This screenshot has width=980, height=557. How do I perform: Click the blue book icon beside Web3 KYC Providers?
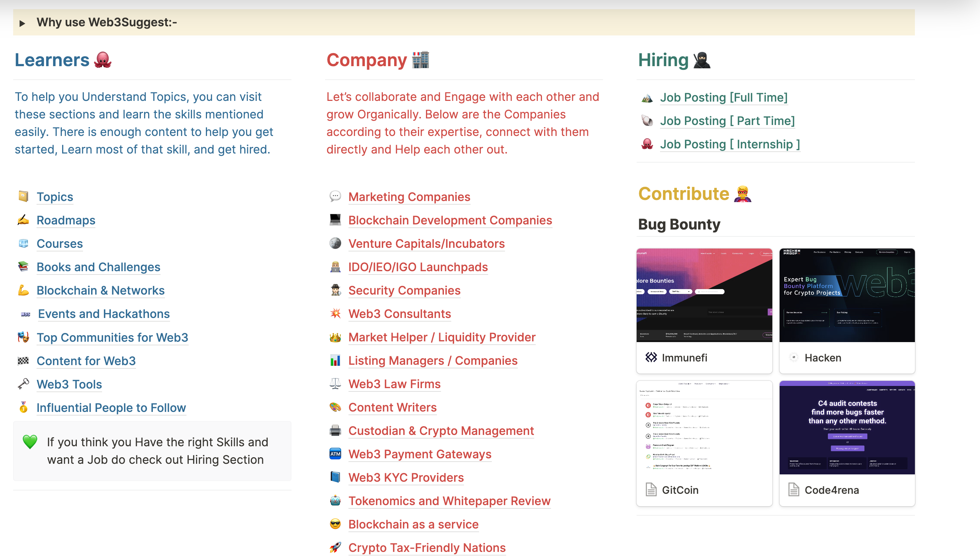click(335, 477)
